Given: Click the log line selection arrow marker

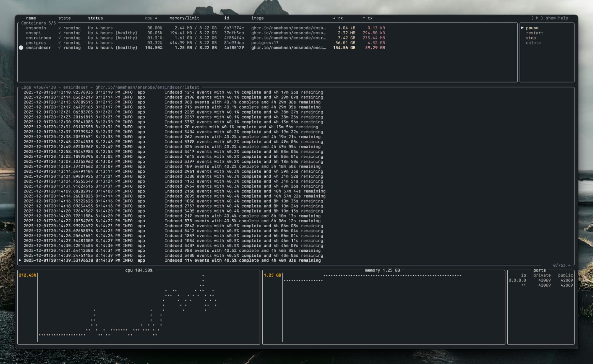Looking at the screenshot, I should click(x=20, y=260).
